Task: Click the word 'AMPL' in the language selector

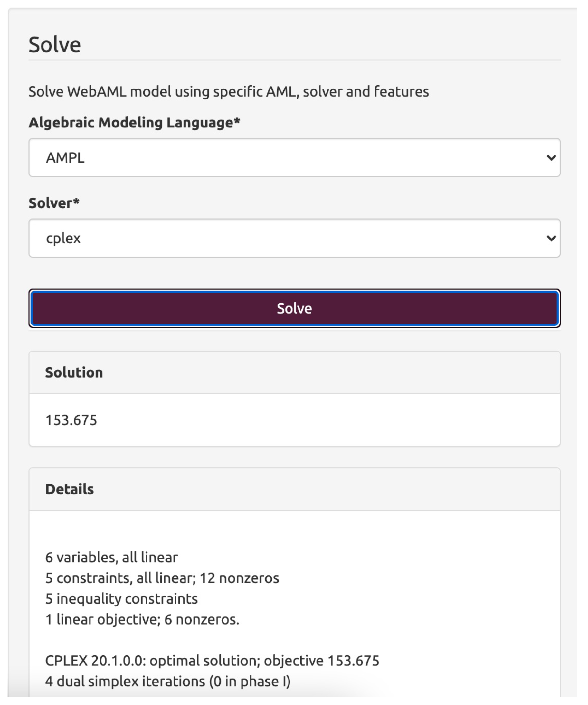Action: [65, 158]
